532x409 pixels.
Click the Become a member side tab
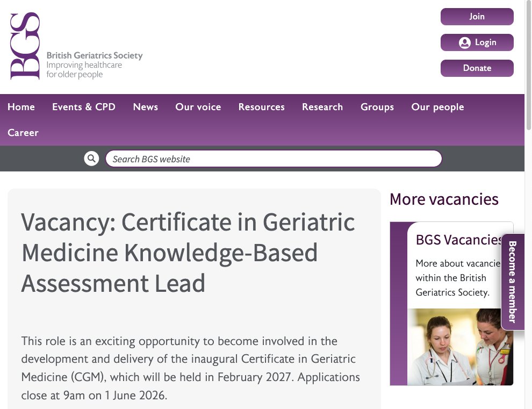(x=513, y=282)
